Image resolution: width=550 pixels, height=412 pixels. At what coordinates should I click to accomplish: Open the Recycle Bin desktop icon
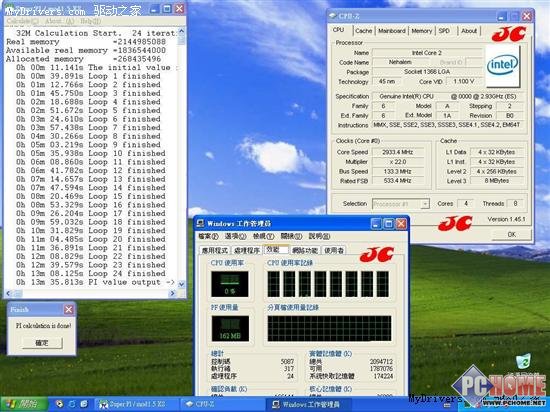(523, 362)
